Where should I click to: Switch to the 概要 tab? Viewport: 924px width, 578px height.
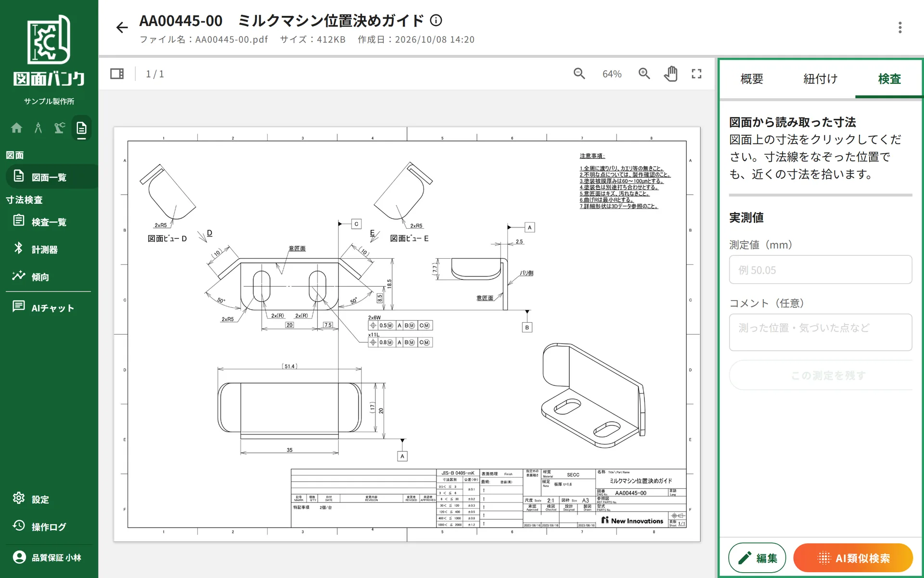[x=752, y=79]
